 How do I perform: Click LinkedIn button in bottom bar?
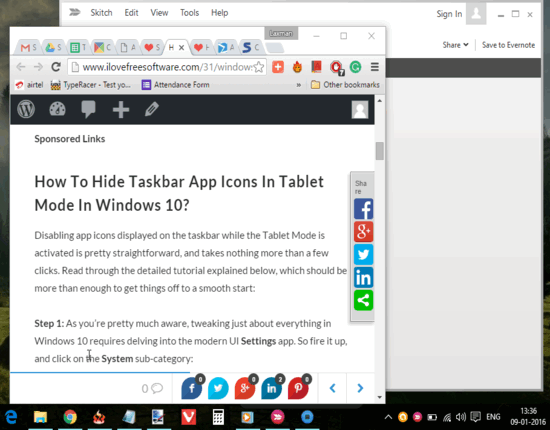[271, 388]
